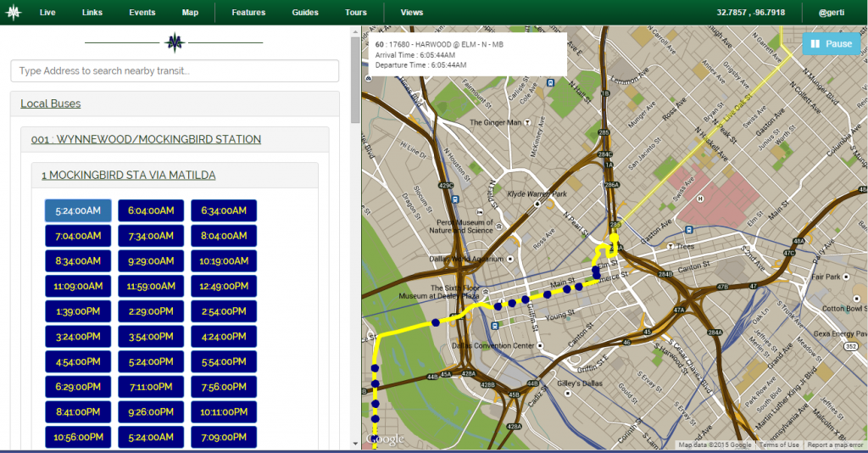Click the emblem above the address search

click(175, 42)
